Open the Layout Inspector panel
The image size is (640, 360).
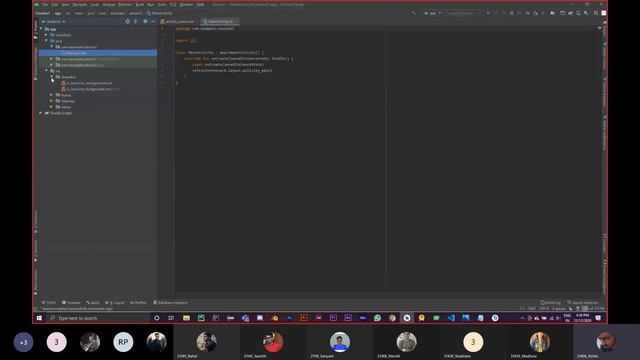click(x=583, y=302)
